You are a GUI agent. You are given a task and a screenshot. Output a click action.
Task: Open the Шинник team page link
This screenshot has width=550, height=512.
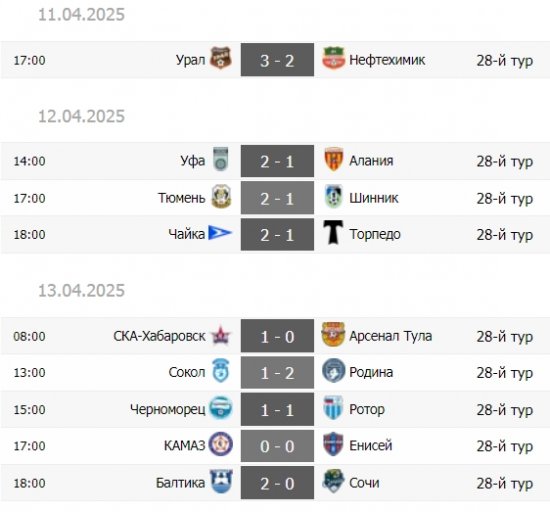(374, 198)
